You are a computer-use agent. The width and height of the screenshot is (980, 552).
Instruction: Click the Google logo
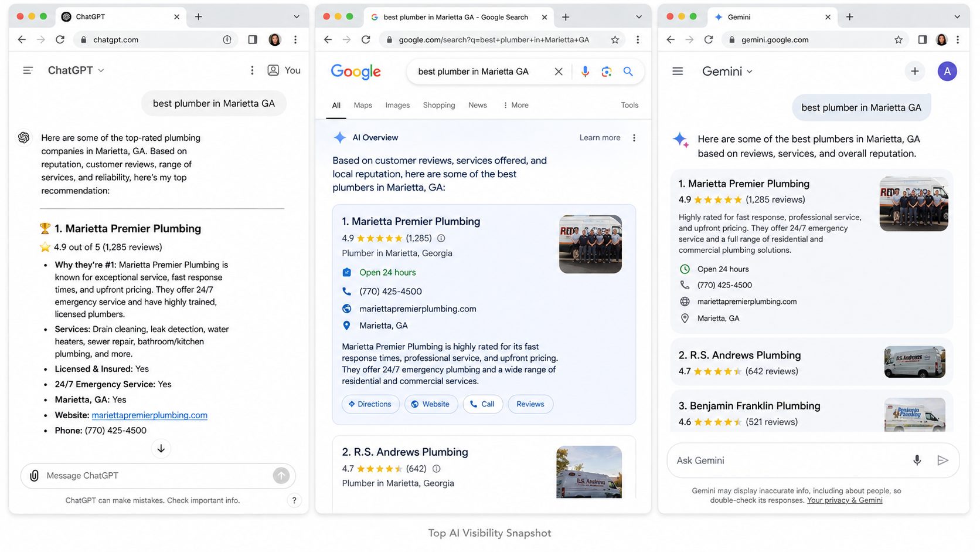[356, 72]
